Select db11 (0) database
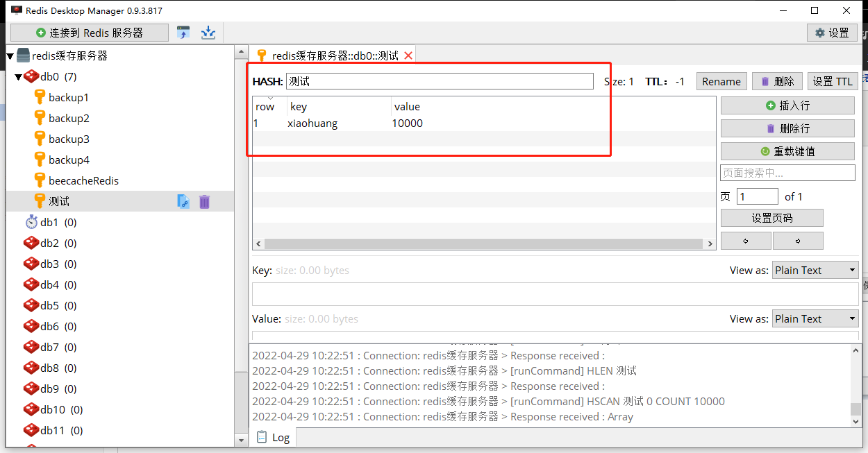 coord(61,430)
